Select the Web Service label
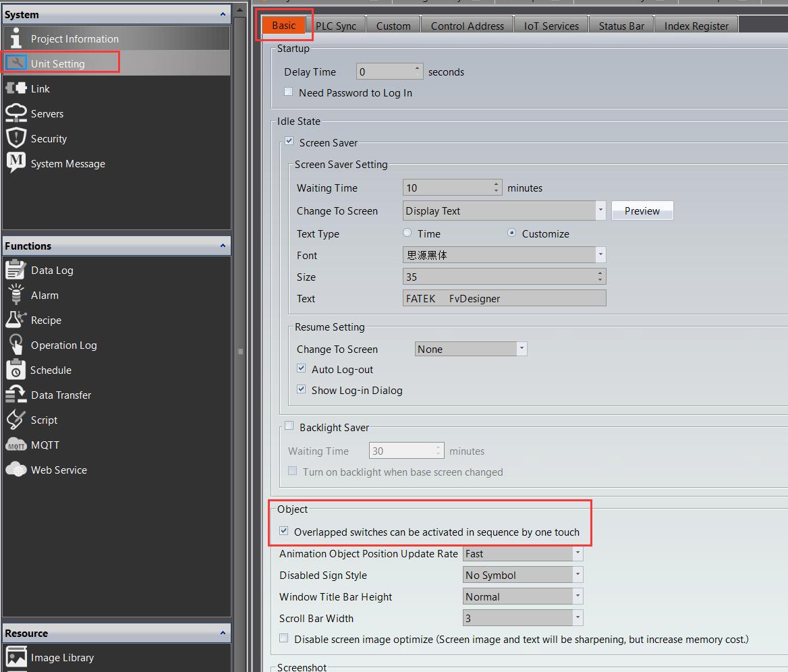Screen dimensions: 788x672 (59, 470)
